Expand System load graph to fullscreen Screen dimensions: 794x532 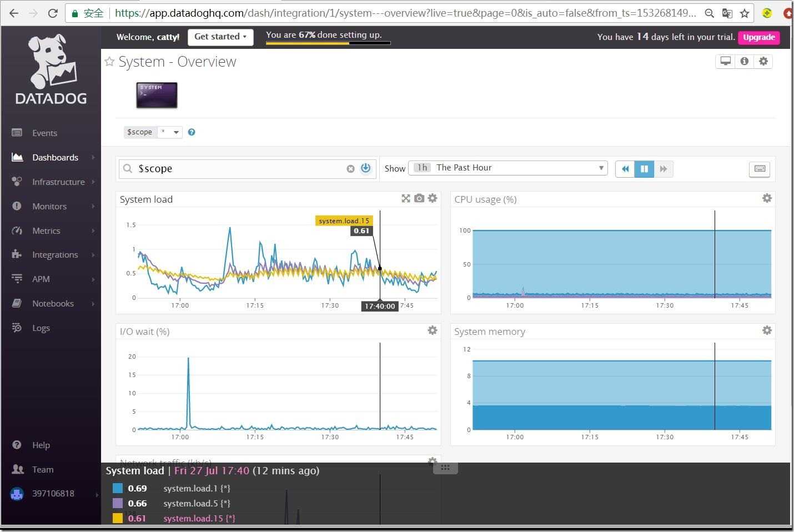tap(406, 198)
